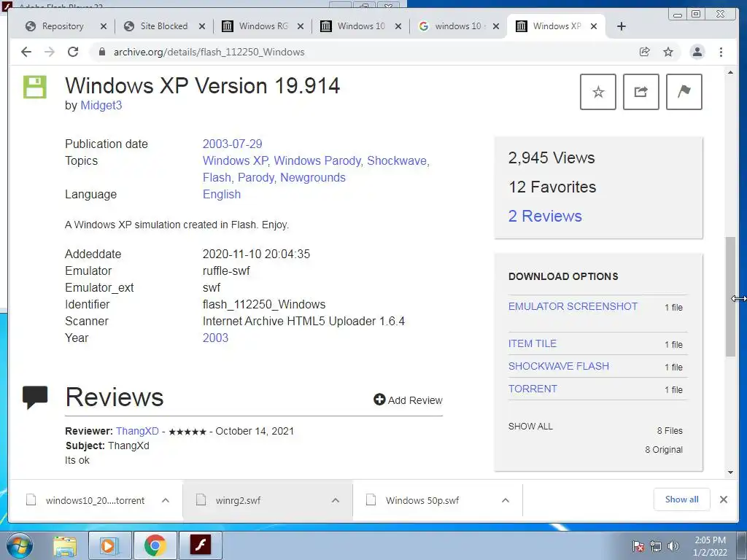This screenshot has height=560, width=747.
Task: Flag this item with flag button
Action: pos(684,92)
